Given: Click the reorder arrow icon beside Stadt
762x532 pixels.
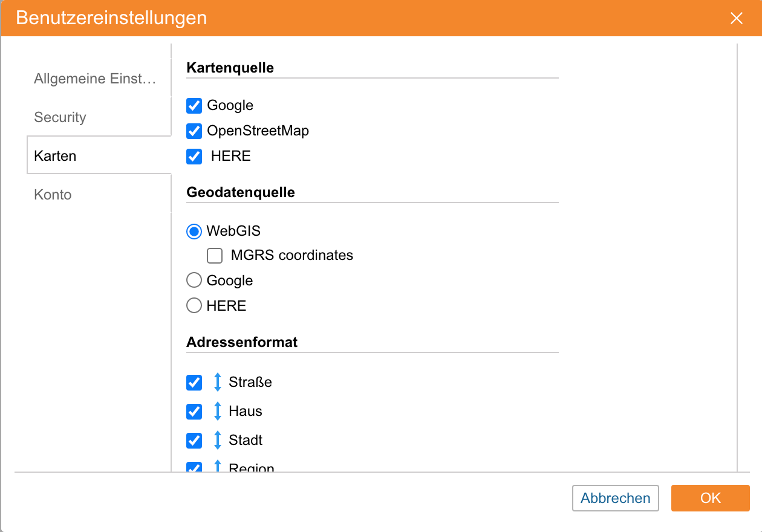Looking at the screenshot, I should tap(218, 440).
